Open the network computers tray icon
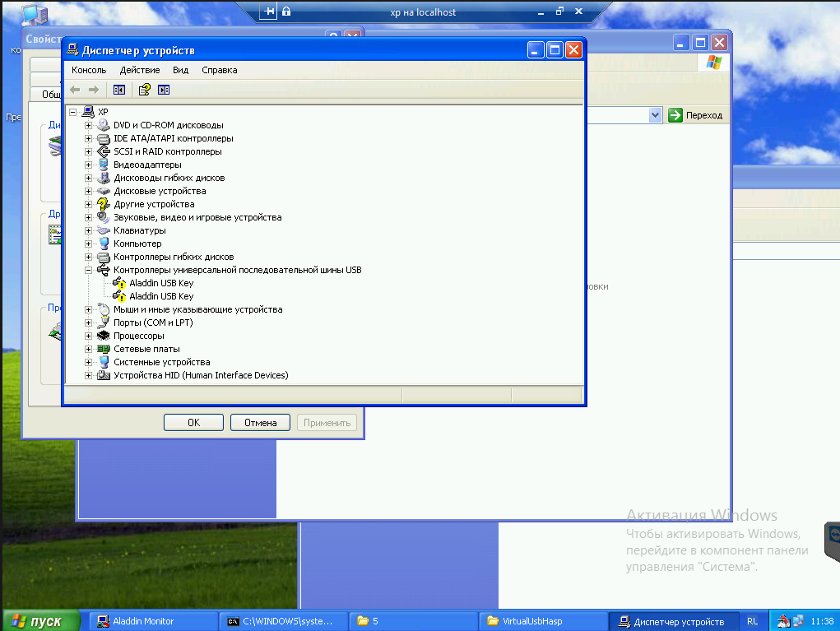The width and height of the screenshot is (840, 631). tap(798, 621)
